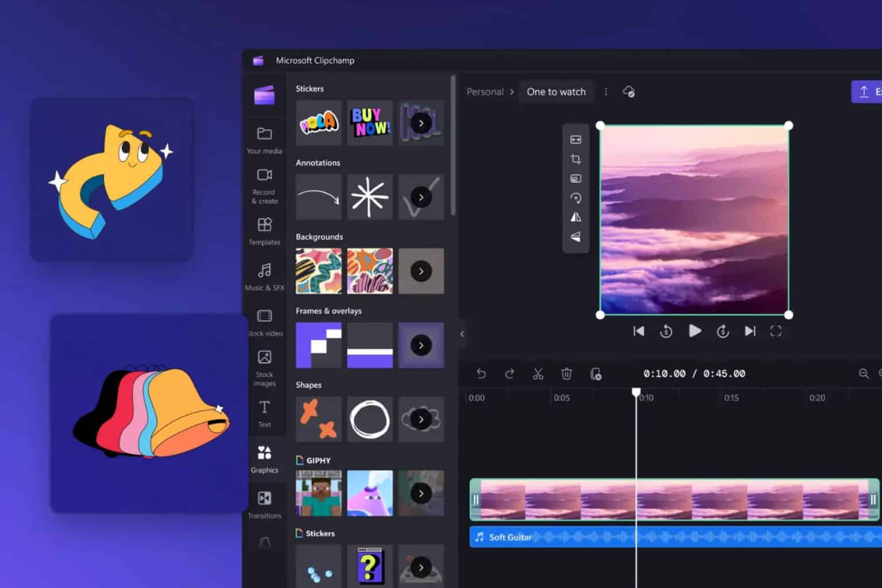Image resolution: width=882 pixels, height=588 pixels.
Task: Select the lower-third bar frame overlay
Action: 370,345
